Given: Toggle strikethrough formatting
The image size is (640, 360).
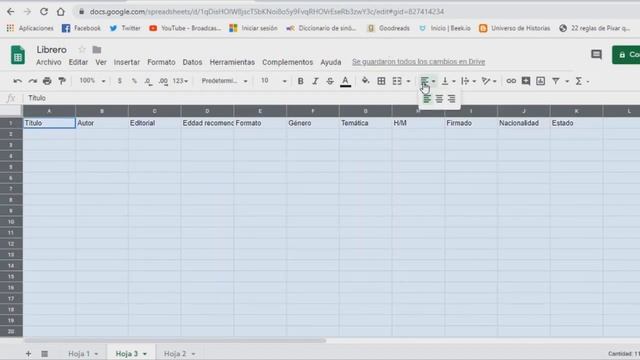Looking at the screenshot, I should [330, 81].
